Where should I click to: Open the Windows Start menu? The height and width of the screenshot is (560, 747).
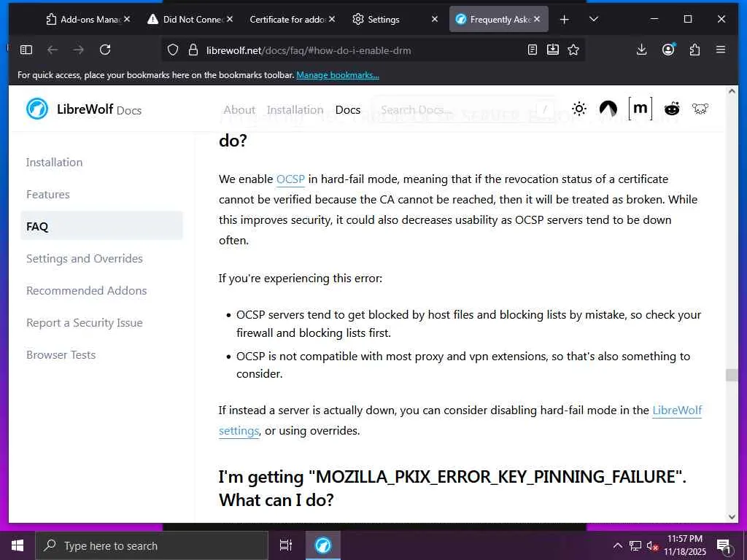coord(18,545)
